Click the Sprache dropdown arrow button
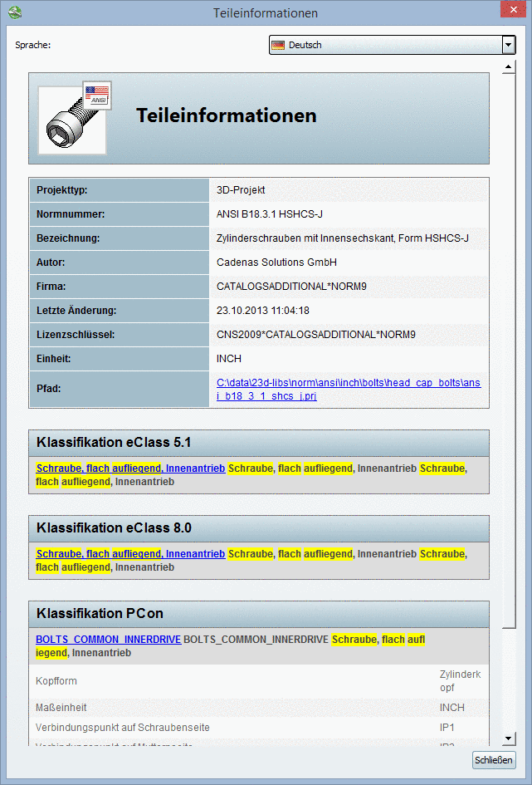The height and width of the screenshot is (785, 532). point(509,45)
